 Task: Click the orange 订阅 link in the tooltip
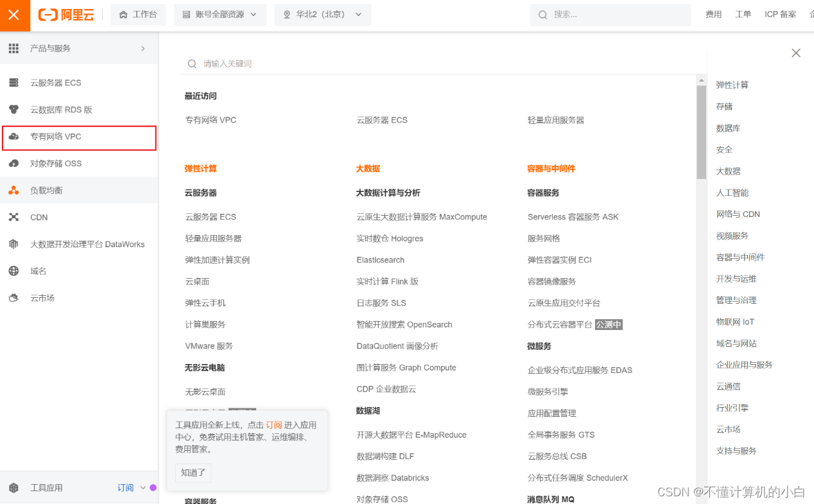pyautogui.click(x=274, y=425)
